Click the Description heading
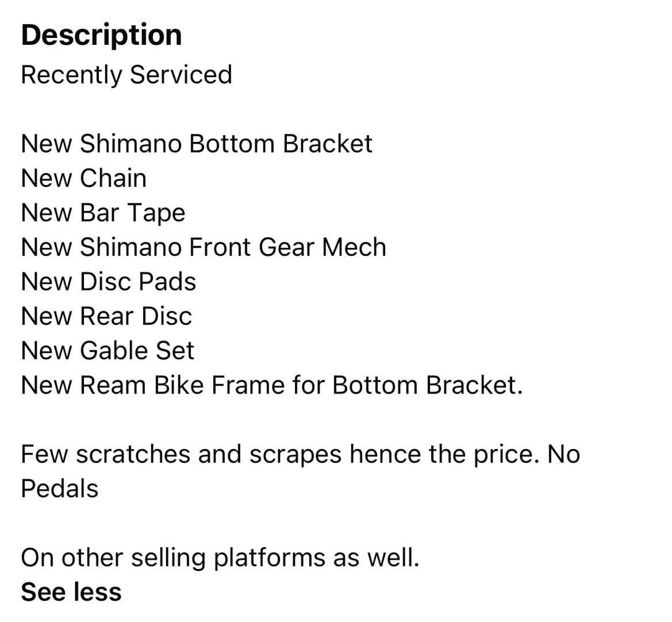Viewport: 672px width, 622px height. click(101, 35)
